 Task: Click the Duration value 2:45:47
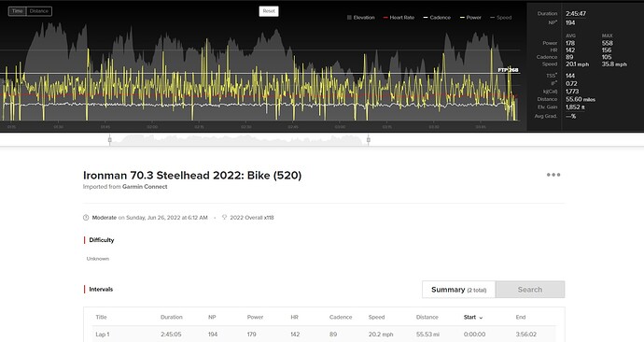[x=576, y=14]
